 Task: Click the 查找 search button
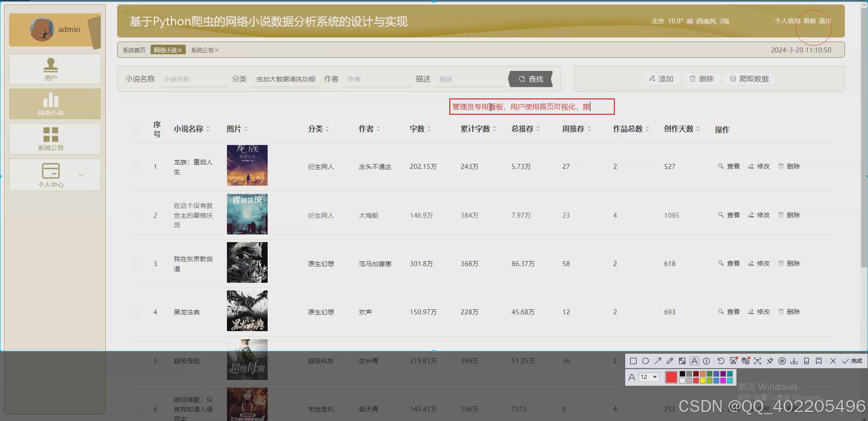531,78
